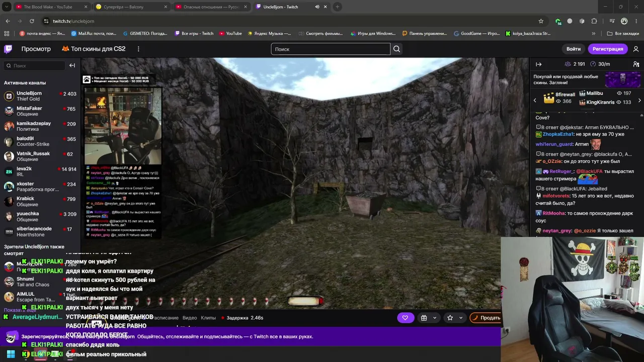This screenshot has width=644, height=362.
Task: Open the chat community members icon
Action: click(636, 64)
